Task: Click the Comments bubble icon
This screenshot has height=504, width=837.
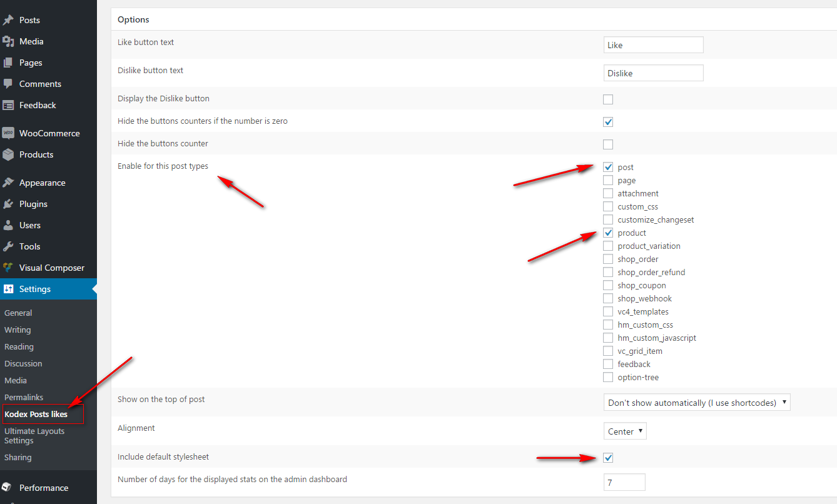Action: click(x=8, y=84)
